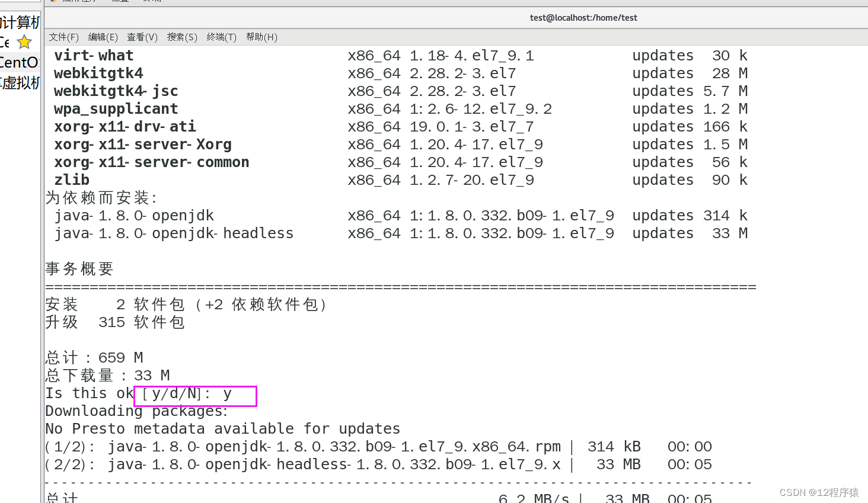This screenshot has height=503, width=868.
Task: Select package name xorg-x11-drv-ati
Action: tap(125, 127)
